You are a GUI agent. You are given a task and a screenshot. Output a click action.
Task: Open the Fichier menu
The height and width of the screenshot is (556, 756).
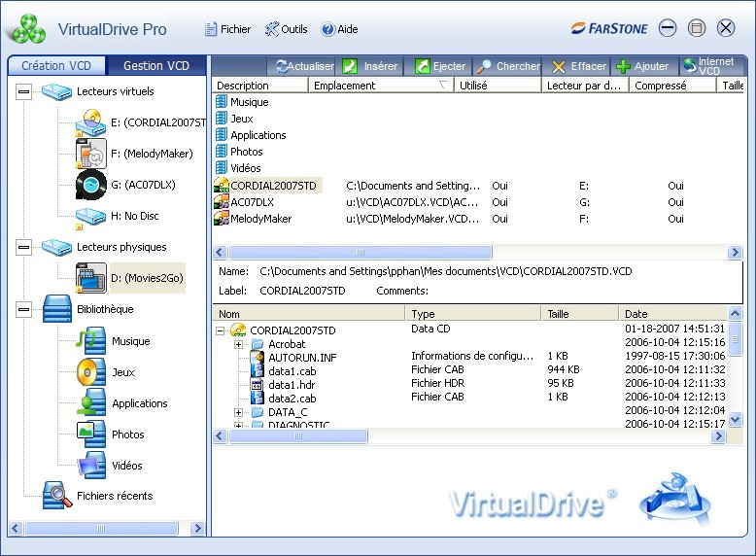coord(228,29)
